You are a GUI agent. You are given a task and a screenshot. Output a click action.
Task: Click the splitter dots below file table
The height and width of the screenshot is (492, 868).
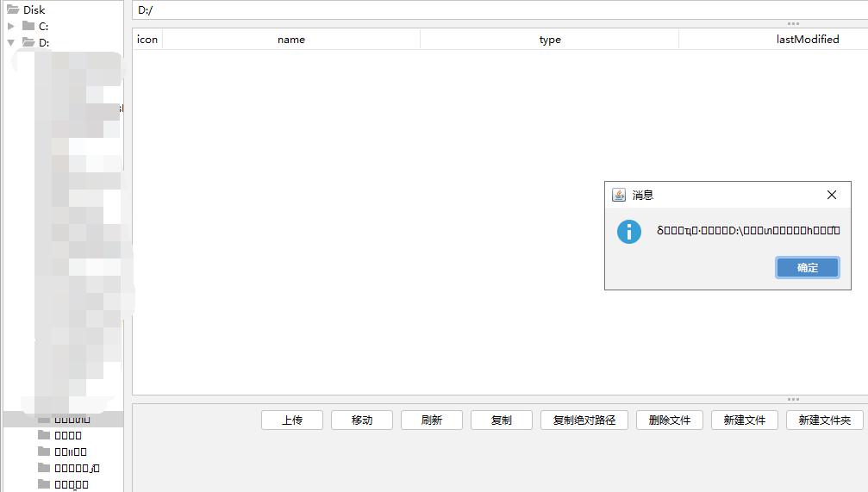(x=793, y=399)
